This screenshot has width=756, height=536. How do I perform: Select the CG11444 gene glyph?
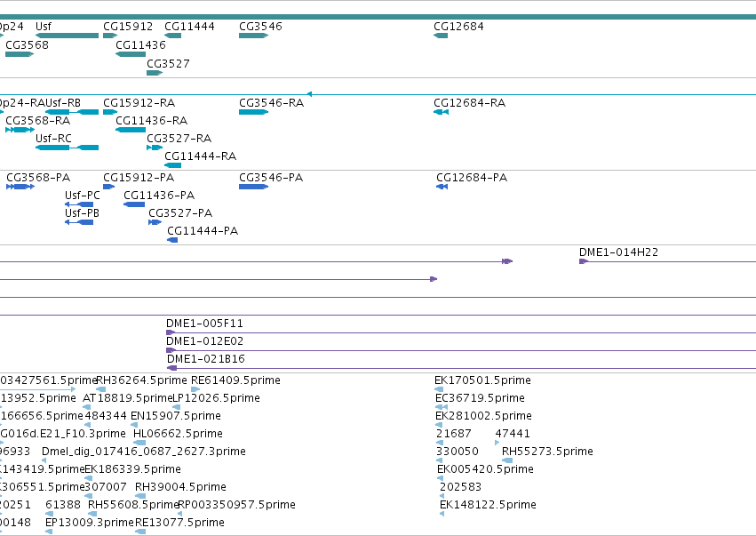click(x=173, y=36)
